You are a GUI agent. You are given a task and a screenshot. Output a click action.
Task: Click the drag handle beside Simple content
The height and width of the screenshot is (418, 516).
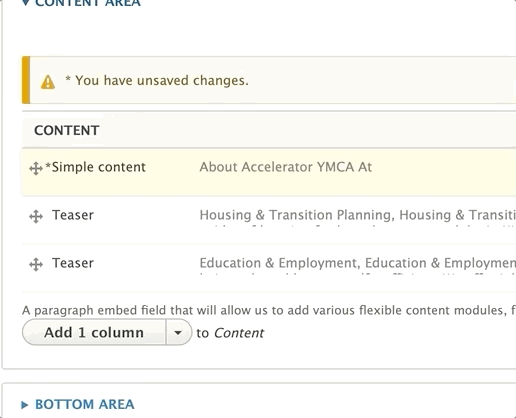[x=36, y=168]
